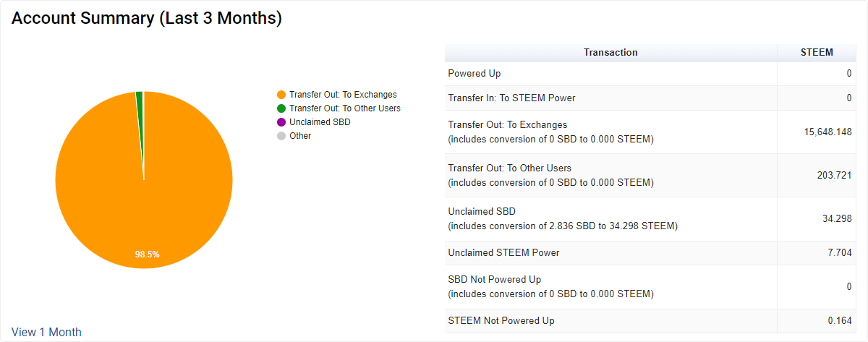The image size is (868, 342).
Task: Click the gray Other legend dot
Action: [x=281, y=136]
